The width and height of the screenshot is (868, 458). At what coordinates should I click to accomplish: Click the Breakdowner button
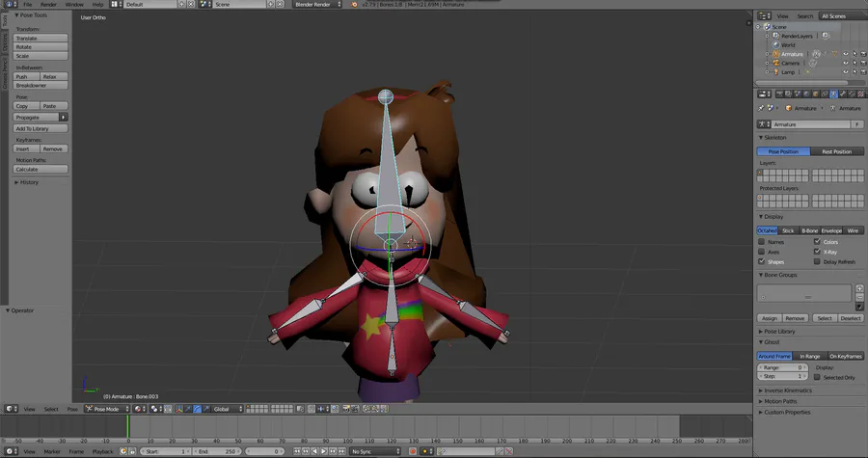[41, 85]
